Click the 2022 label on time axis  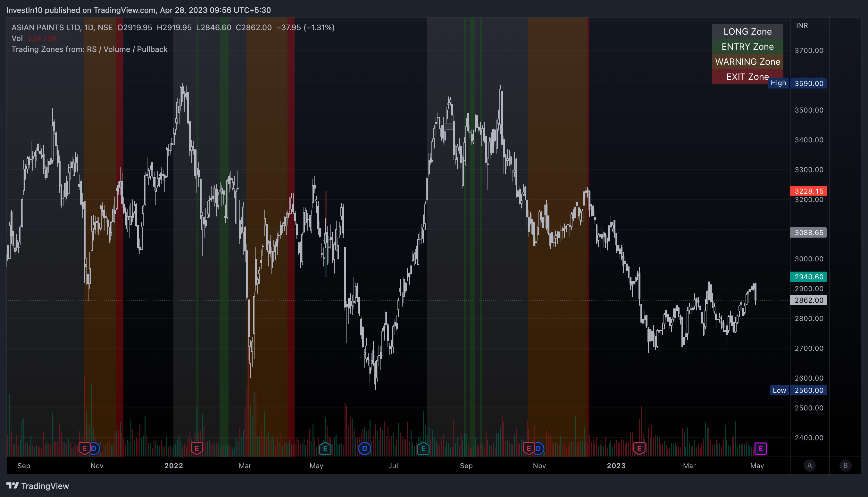pyautogui.click(x=174, y=466)
